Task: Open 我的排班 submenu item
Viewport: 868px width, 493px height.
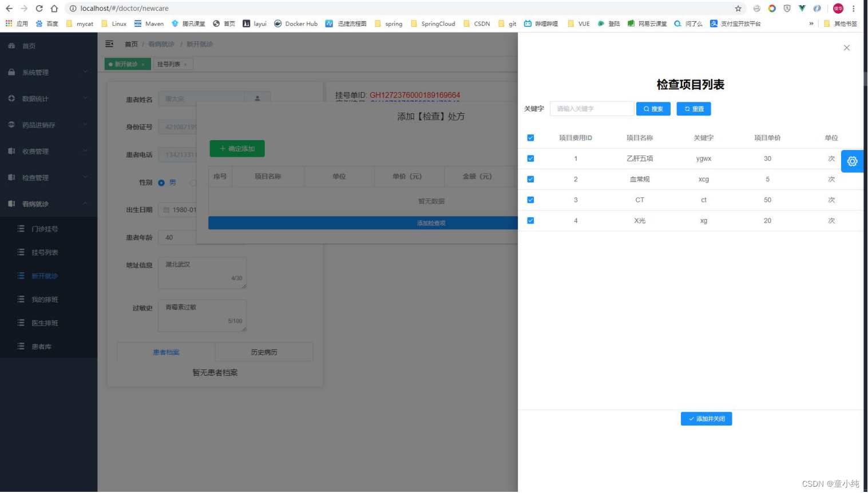Action: 49,299
